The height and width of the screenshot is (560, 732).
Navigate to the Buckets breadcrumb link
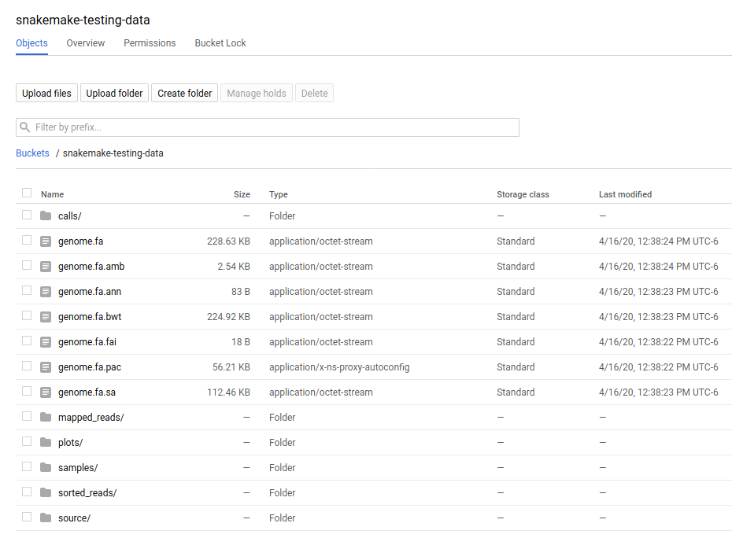(x=32, y=153)
